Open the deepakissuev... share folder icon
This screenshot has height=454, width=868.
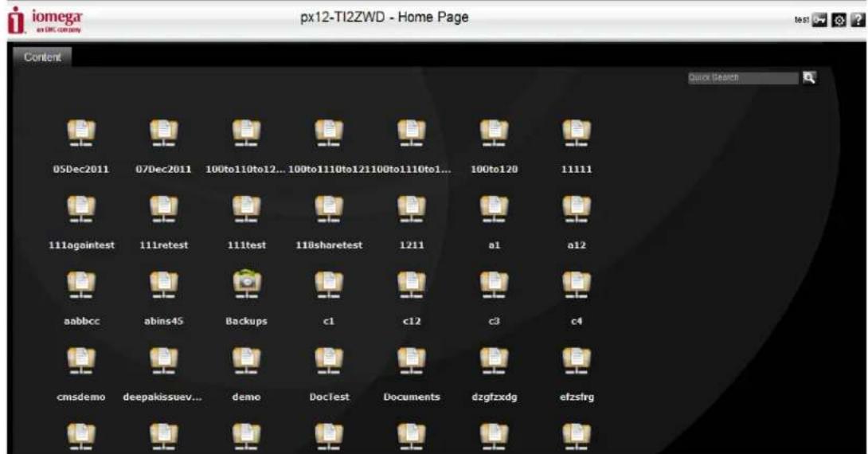pos(163,361)
